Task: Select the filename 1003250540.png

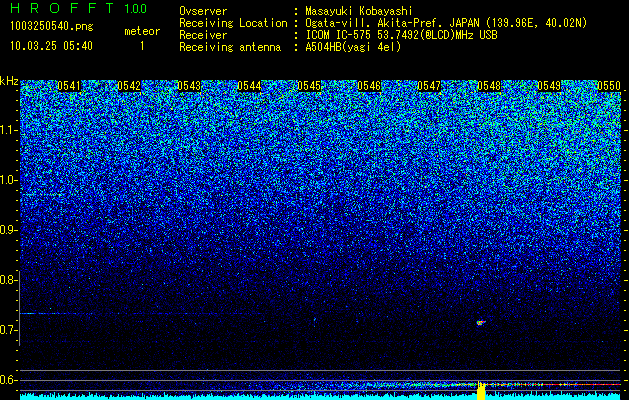Action: coord(52,27)
